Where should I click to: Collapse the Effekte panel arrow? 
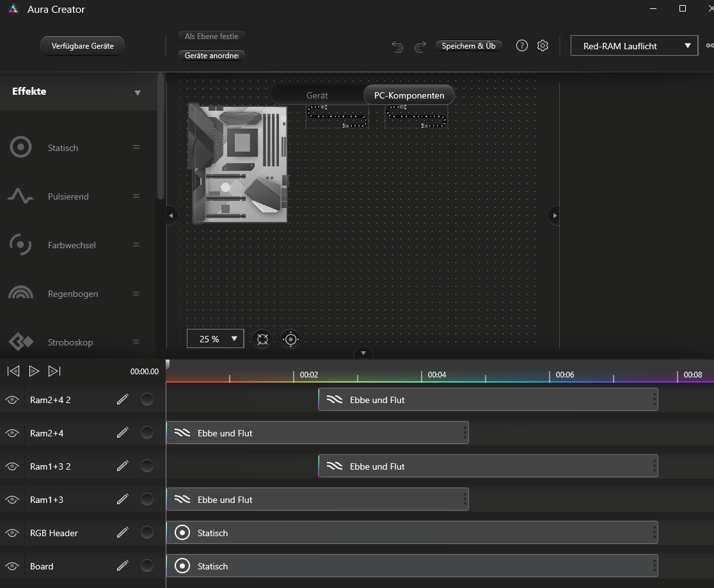point(137,93)
